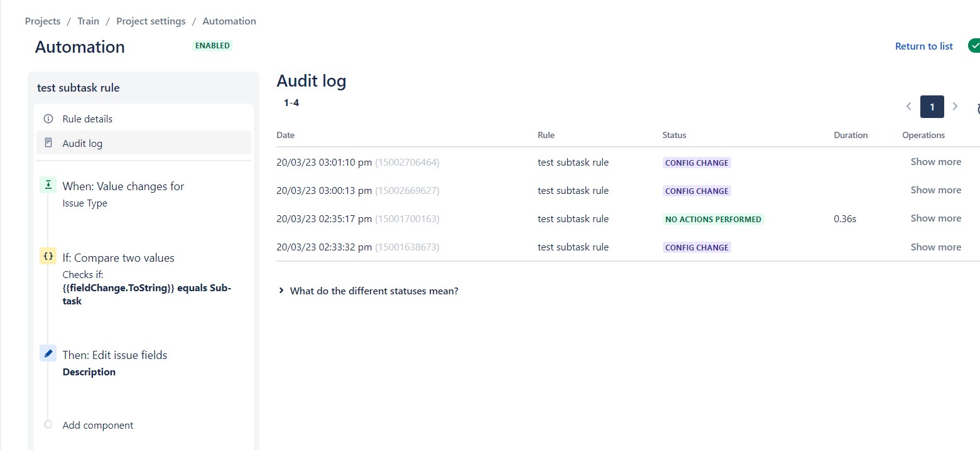
Task: Open the 'If: Compare two values' condition
Action: click(x=119, y=258)
